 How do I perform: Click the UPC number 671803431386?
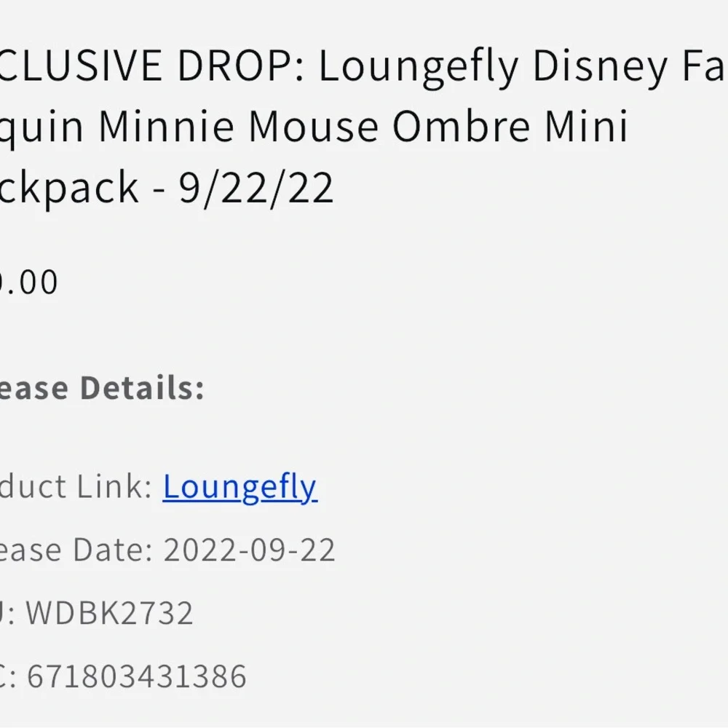pos(137,676)
